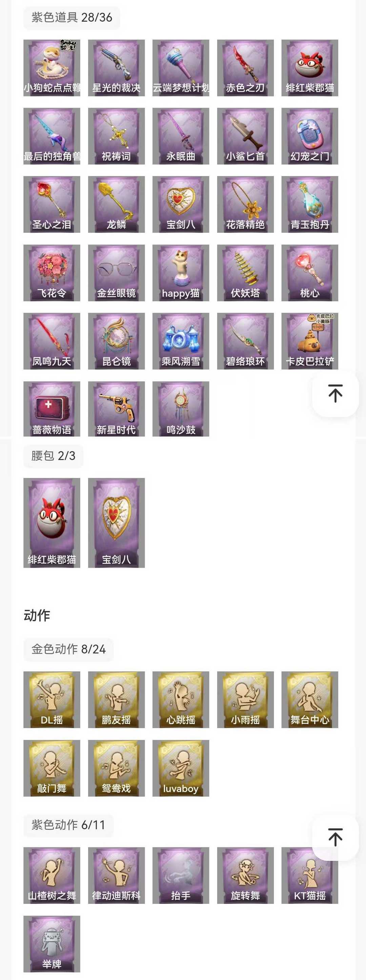Screen dimensions: 366x980
Task: Select the 星光的裁决 gun item
Action: point(116,68)
